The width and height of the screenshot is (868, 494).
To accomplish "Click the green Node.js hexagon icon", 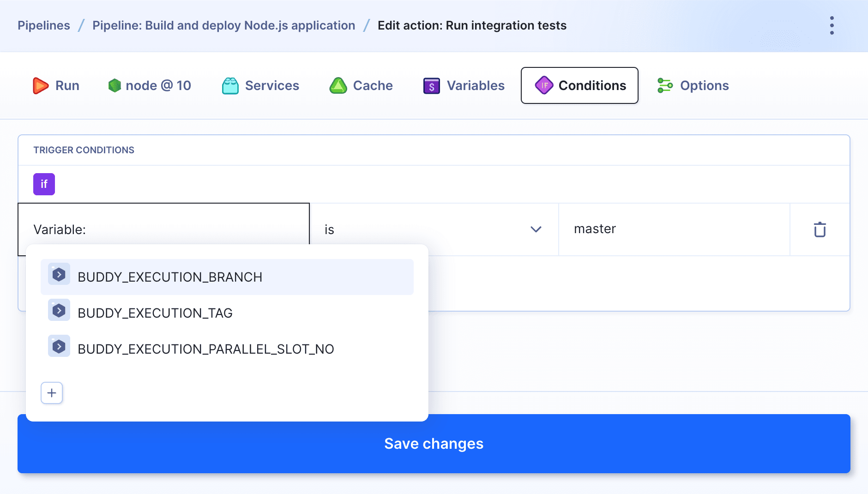I will [x=115, y=85].
